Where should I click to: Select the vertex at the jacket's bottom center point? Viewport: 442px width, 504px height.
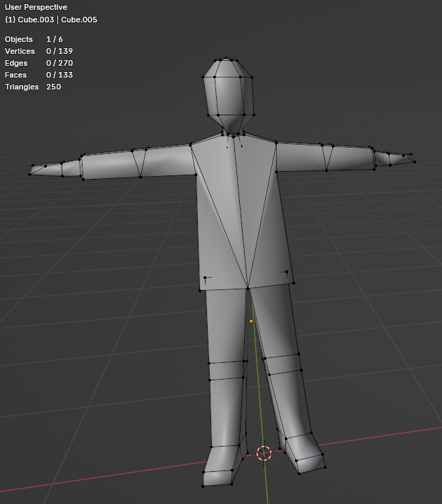(248, 289)
